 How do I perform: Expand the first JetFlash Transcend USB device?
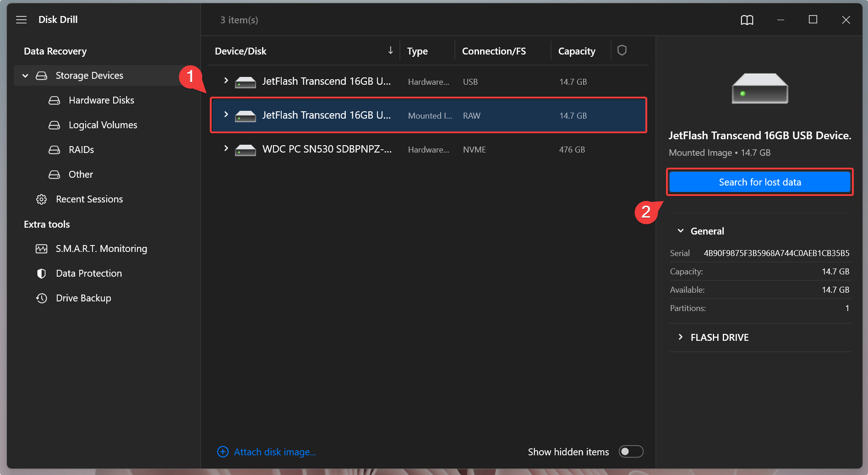pyautogui.click(x=226, y=81)
